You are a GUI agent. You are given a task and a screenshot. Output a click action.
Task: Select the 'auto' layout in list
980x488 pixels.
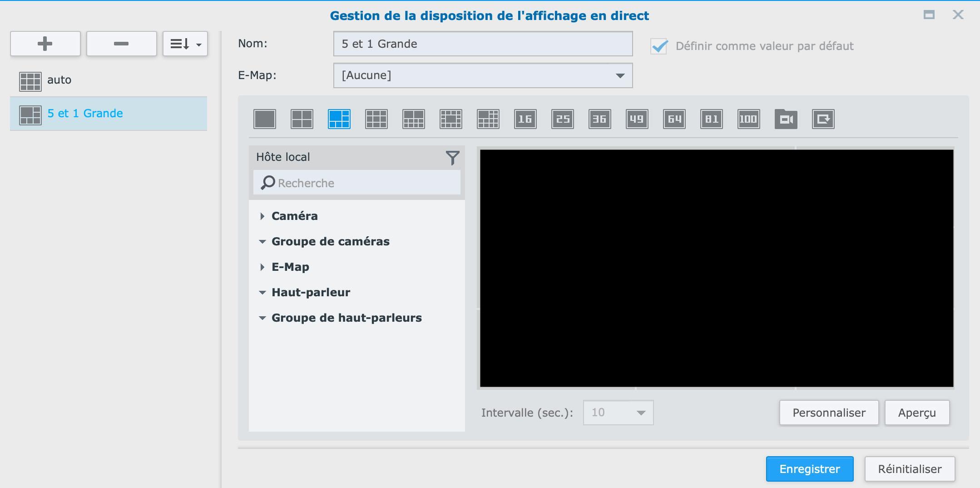(x=59, y=80)
